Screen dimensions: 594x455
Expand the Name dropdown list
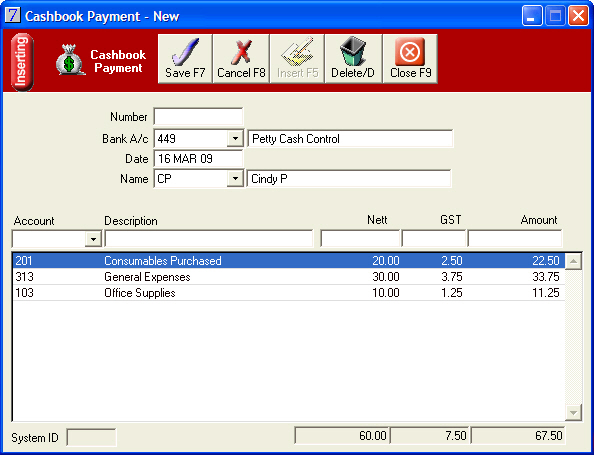coord(235,178)
